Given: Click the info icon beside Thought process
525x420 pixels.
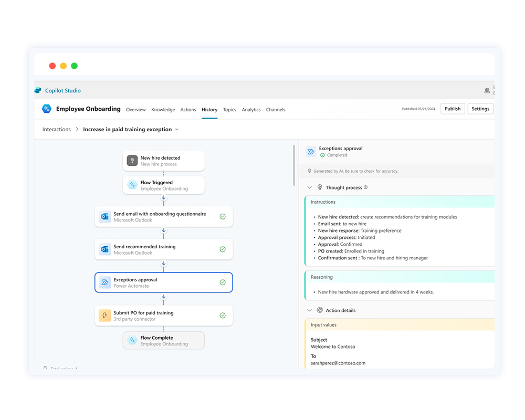Looking at the screenshot, I should 366,187.
